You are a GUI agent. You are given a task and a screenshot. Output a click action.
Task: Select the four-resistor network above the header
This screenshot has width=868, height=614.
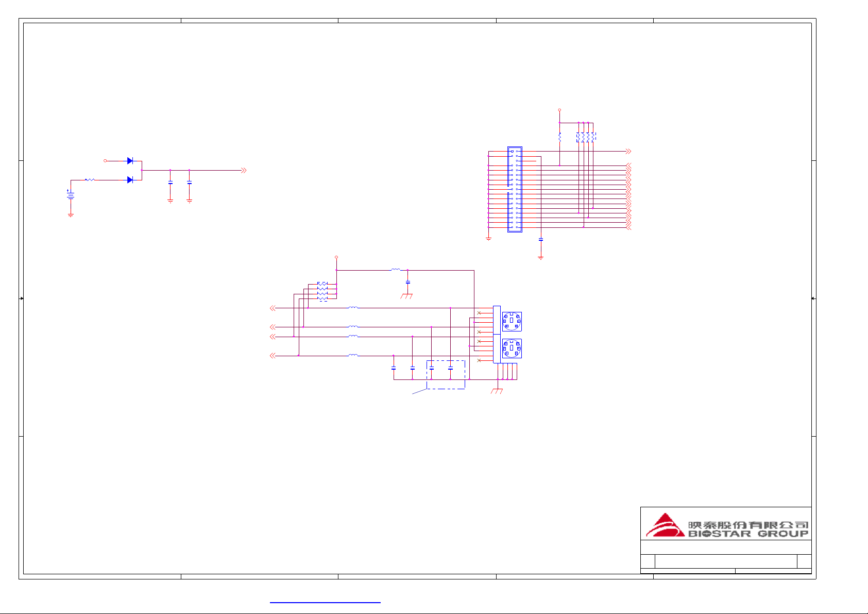click(586, 137)
